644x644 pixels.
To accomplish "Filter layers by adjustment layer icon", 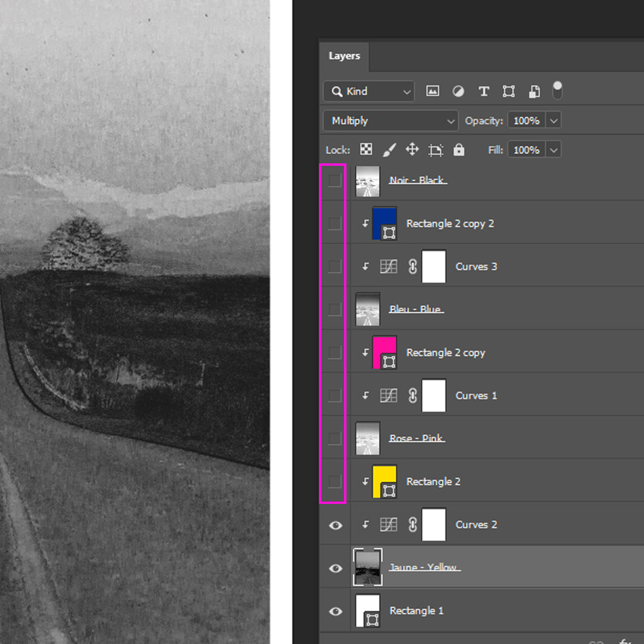I will [458, 91].
